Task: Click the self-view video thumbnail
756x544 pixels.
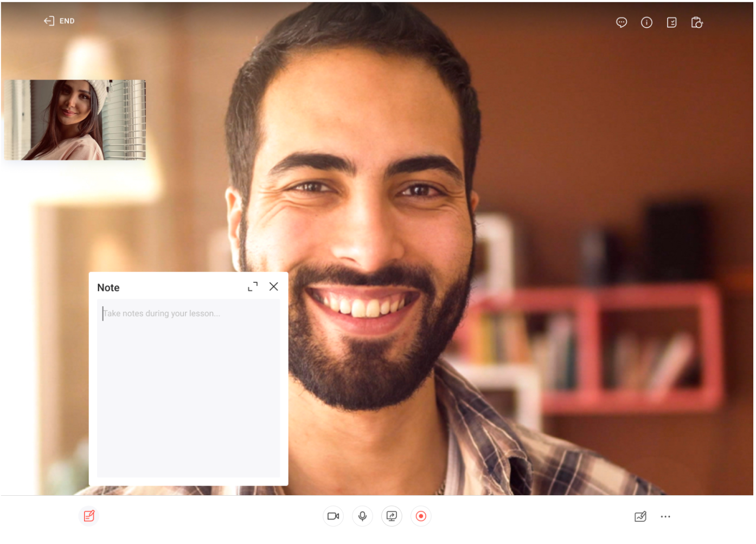Action: click(75, 120)
